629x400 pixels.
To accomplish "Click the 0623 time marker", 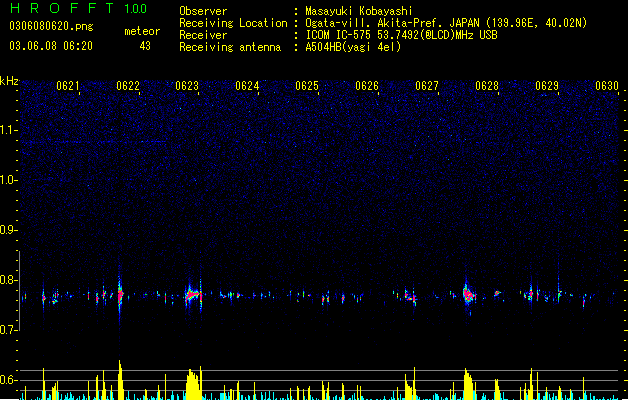I will click(x=187, y=86).
